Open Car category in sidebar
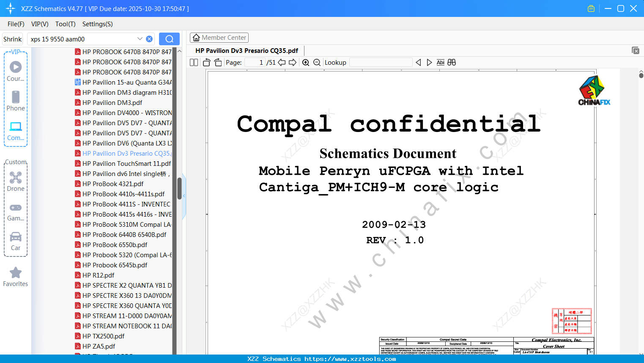644x363 pixels. [x=16, y=242]
